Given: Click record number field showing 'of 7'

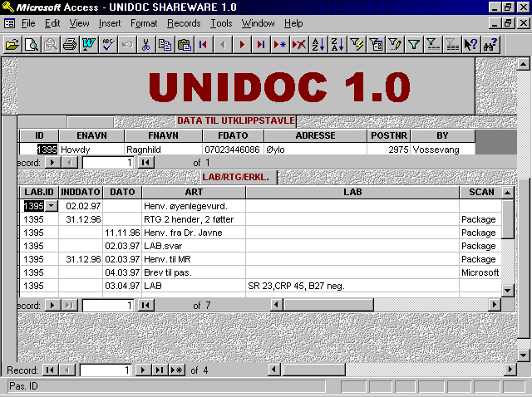Looking at the screenshot, I should [108, 306].
